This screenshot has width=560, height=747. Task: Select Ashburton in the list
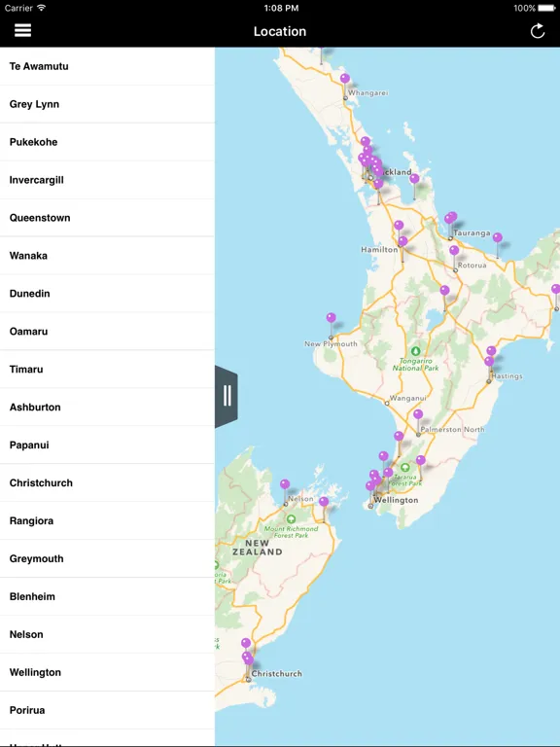pyautogui.click(x=107, y=407)
